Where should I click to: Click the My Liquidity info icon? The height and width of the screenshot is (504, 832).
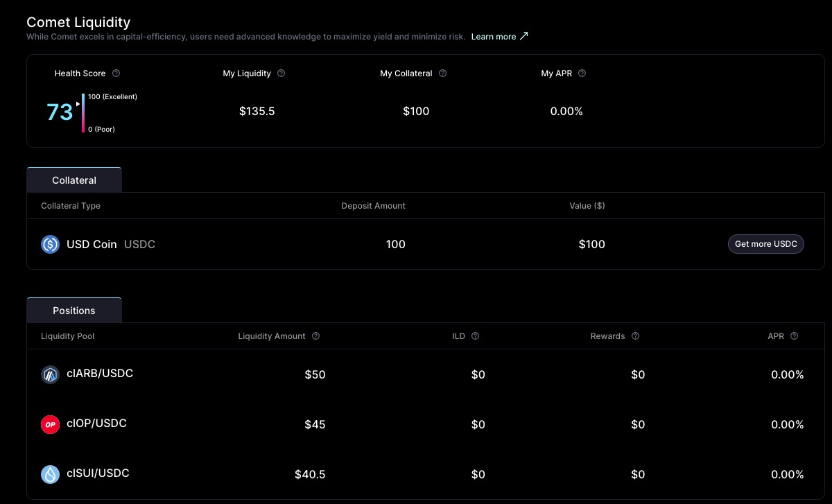(281, 73)
